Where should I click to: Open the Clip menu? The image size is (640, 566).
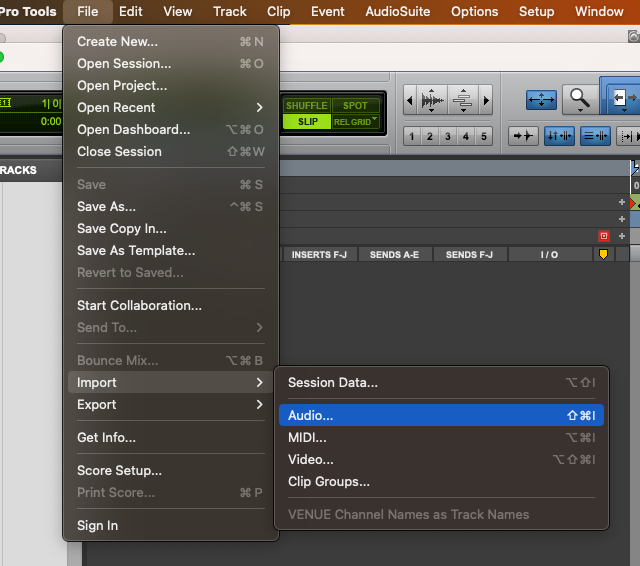(x=279, y=11)
